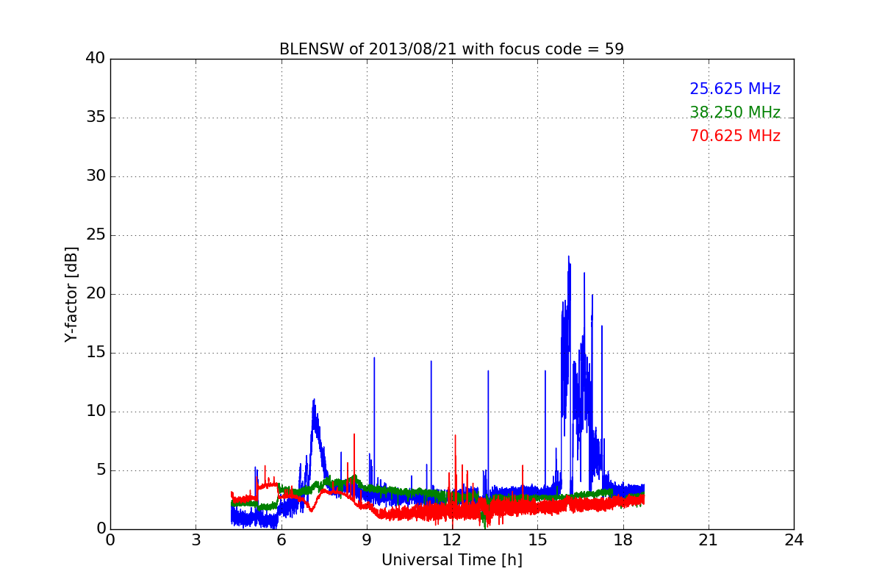
Task: Click the x-axis tick label 3
Action: coord(196,541)
